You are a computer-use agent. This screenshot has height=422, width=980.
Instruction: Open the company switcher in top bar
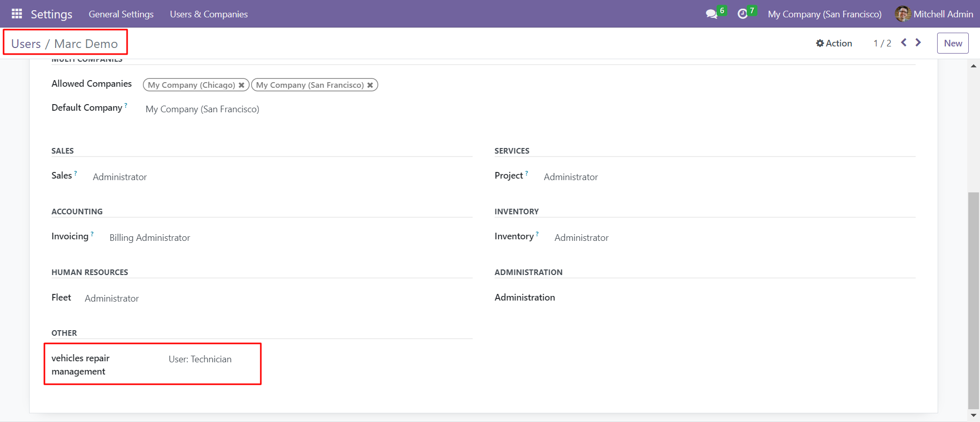pos(824,14)
